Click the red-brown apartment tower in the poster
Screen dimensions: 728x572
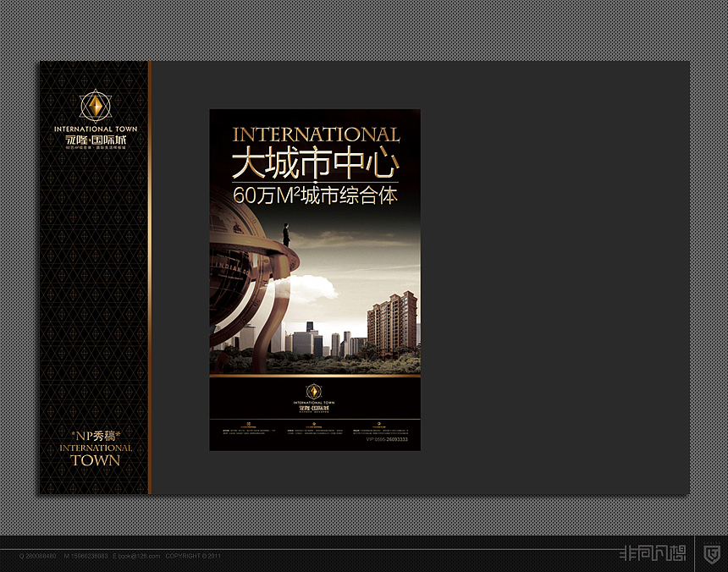392,323
